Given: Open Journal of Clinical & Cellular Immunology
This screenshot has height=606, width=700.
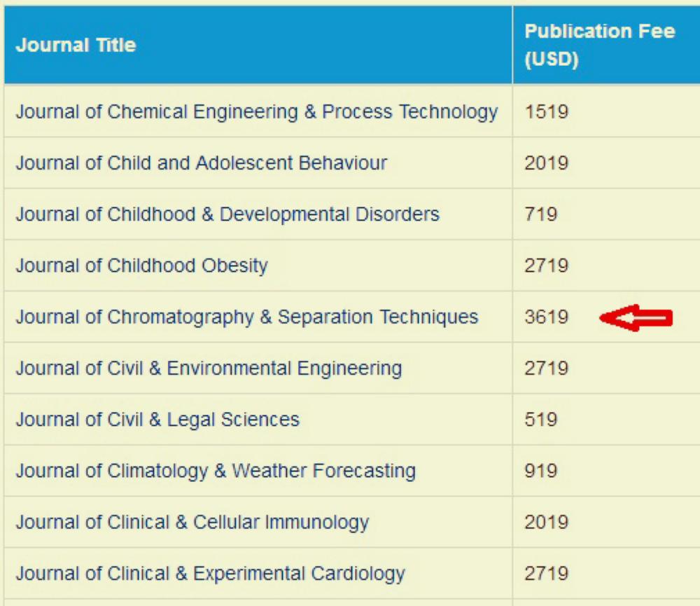Looking at the screenshot, I should tap(192, 522).
